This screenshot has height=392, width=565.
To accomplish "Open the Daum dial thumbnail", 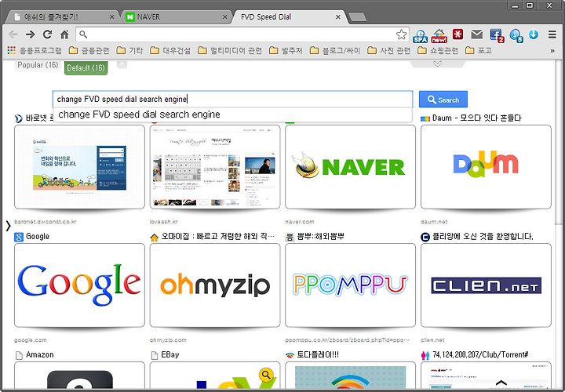I will (486, 167).
